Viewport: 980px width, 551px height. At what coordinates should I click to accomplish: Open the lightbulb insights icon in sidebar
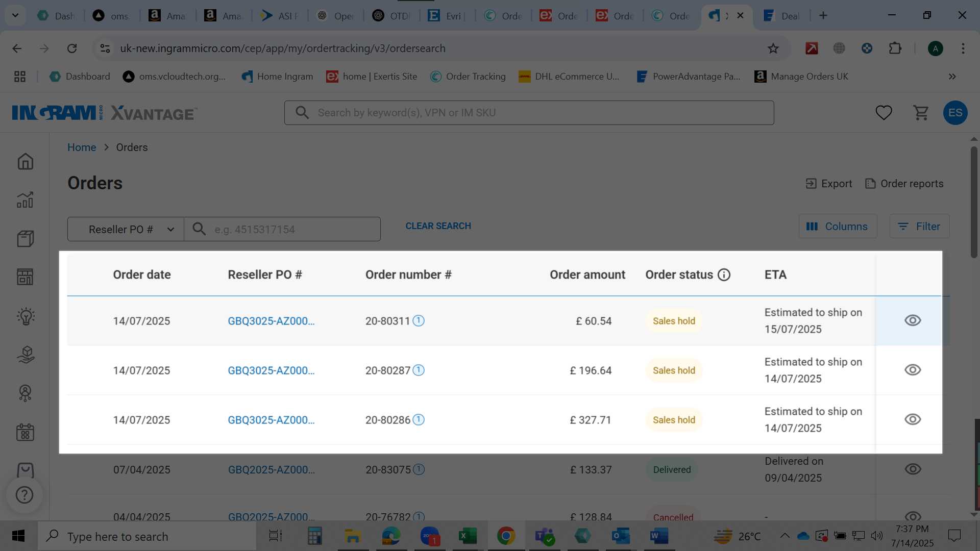(x=25, y=316)
